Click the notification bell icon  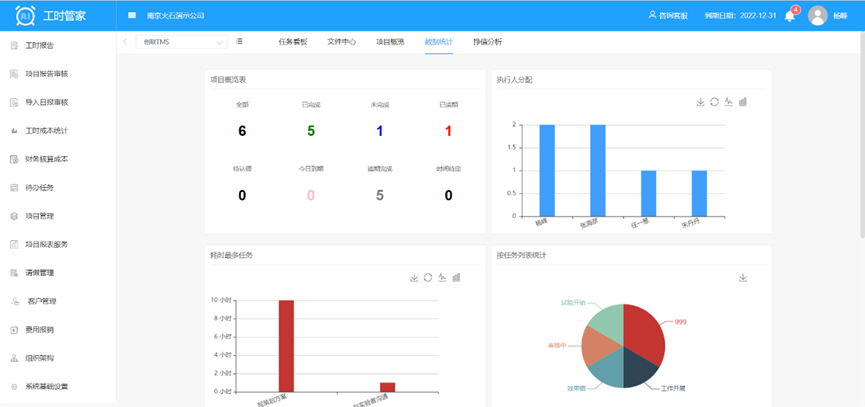pyautogui.click(x=789, y=16)
